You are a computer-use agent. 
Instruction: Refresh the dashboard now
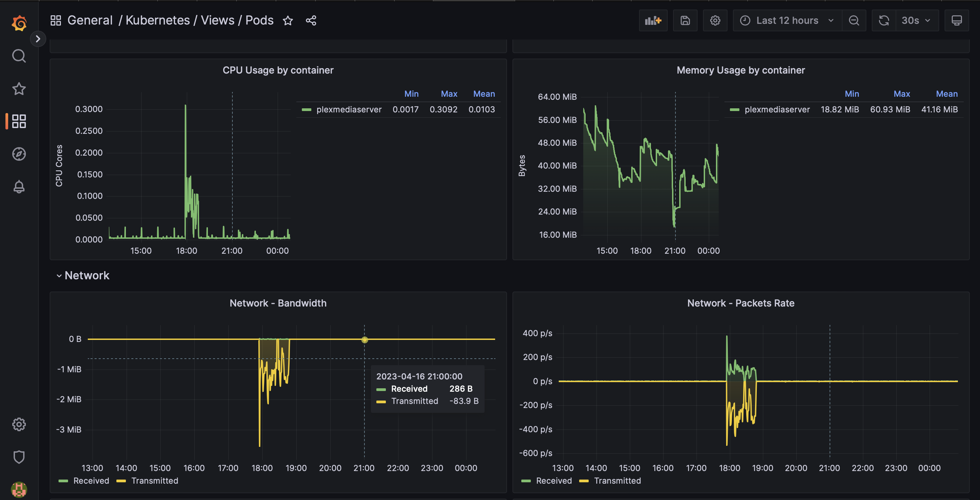pos(884,20)
